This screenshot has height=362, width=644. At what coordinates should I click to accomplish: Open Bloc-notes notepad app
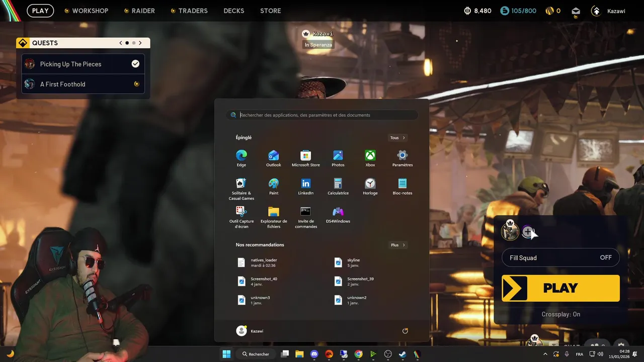[403, 186]
